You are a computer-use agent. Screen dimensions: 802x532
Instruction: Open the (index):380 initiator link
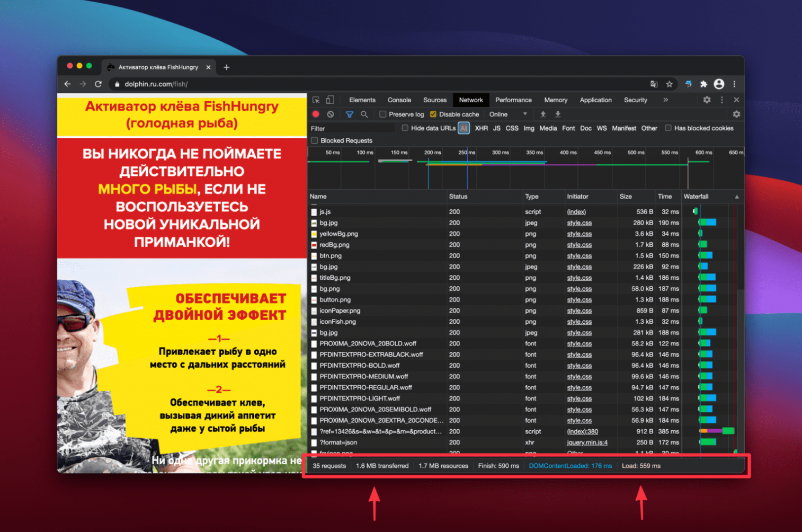pyautogui.click(x=583, y=431)
